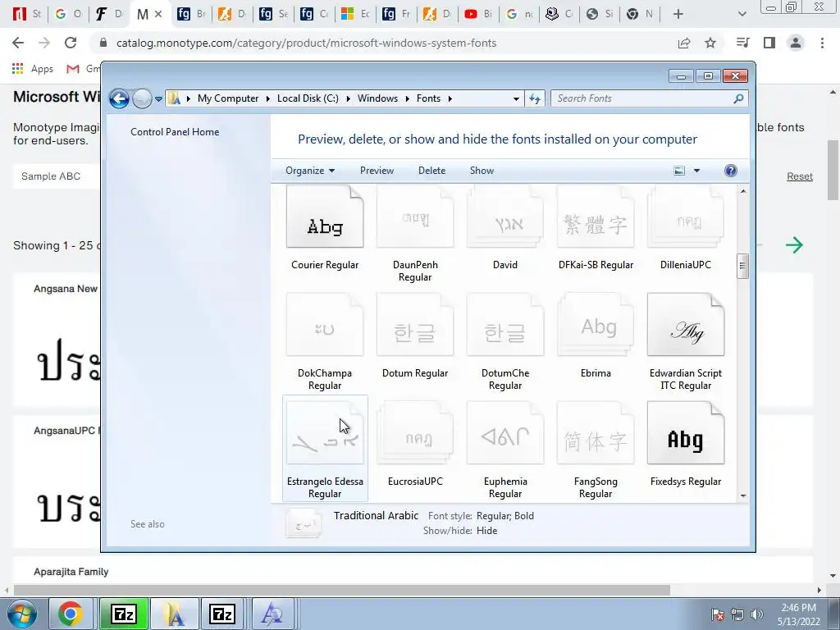This screenshot has width=840, height=630.
Task: Expand the view options dropdown arrow
Action: point(696,171)
